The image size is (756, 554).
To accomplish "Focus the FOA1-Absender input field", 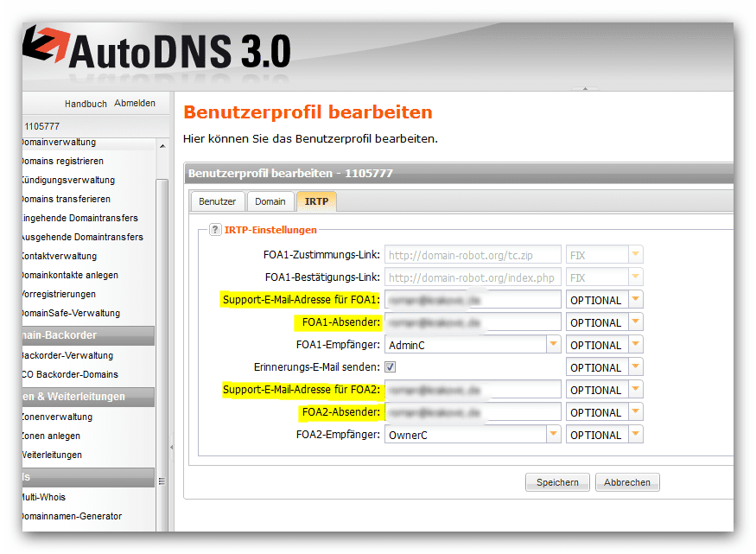I will click(x=473, y=322).
